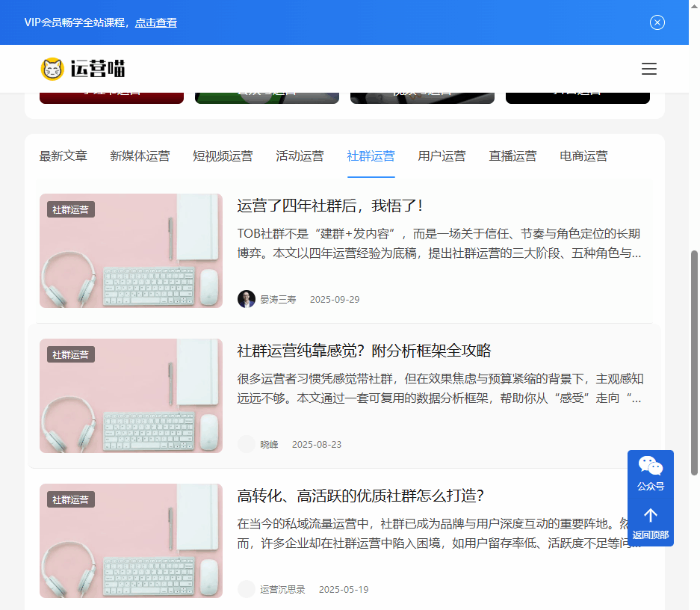
Task: Select the 活动运营 tab
Action: 300,155
